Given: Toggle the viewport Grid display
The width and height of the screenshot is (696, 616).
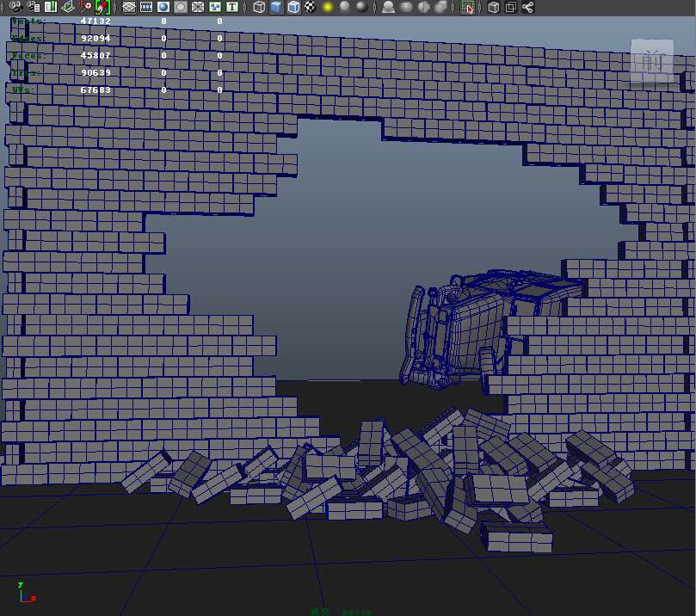Looking at the screenshot, I should [x=129, y=7].
